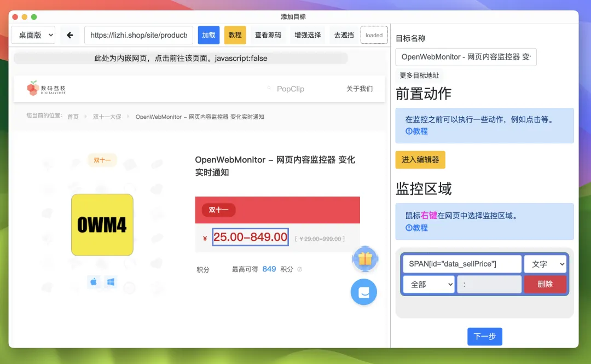
Task: Open the 文字 type dropdown
Action: [x=546, y=264]
